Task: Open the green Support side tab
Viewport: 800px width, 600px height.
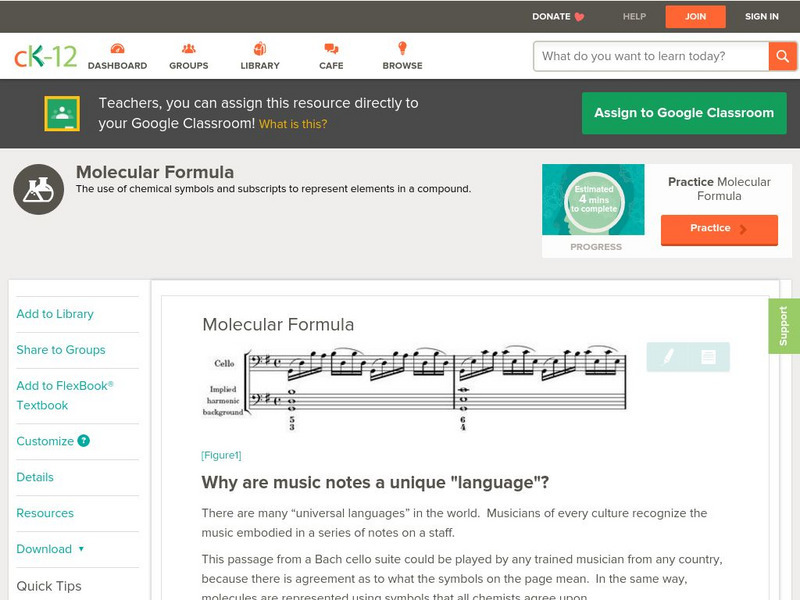Action: [784, 326]
